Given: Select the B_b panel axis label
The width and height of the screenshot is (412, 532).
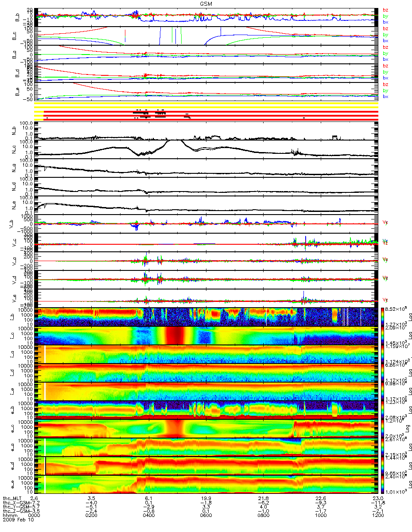Looking at the screenshot, I should [x=17, y=18].
